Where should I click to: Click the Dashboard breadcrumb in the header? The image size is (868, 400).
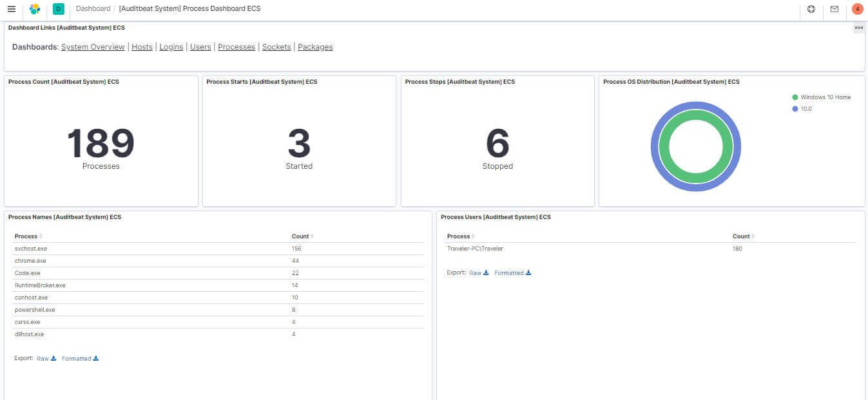pyautogui.click(x=93, y=8)
